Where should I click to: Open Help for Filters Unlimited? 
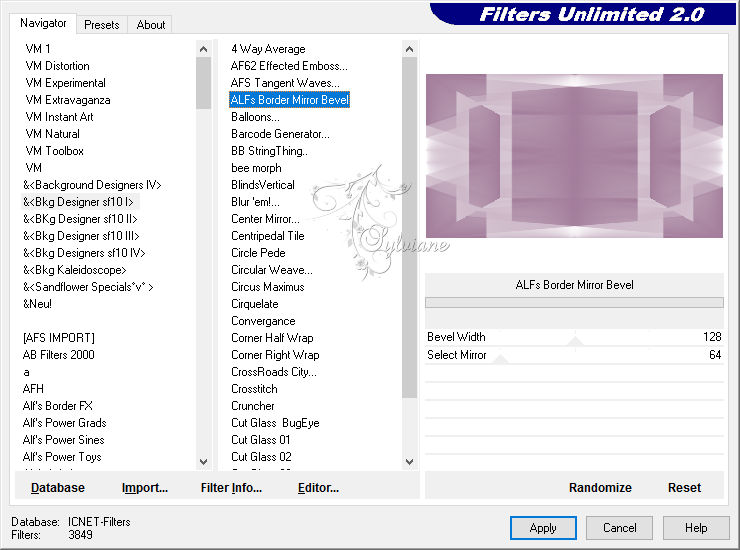click(696, 527)
